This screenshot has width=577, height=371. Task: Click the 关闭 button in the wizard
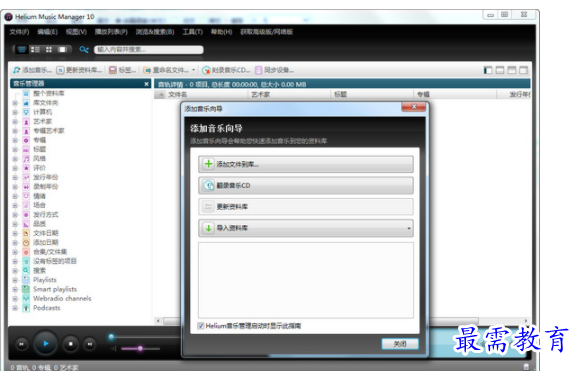pyautogui.click(x=400, y=344)
